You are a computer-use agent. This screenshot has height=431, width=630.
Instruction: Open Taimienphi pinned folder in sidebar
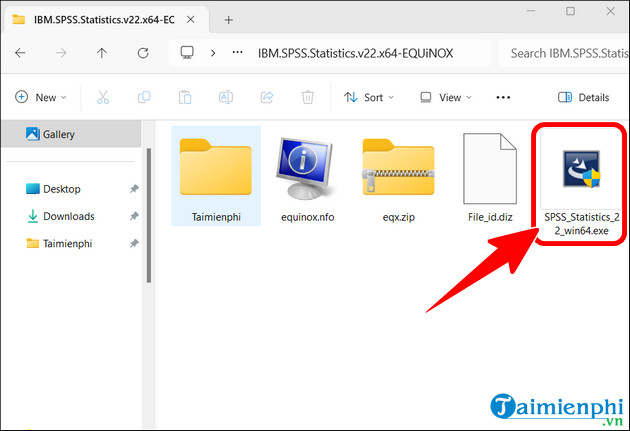[x=59, y=243]
